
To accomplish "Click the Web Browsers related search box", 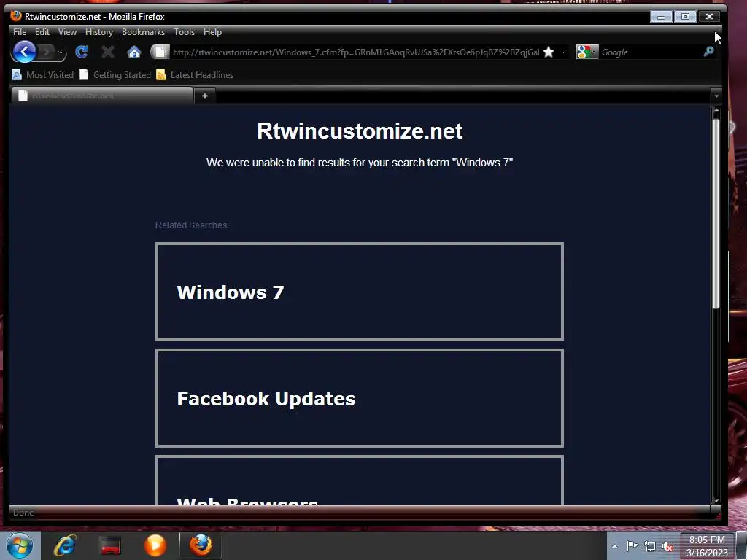I will [x=359, y=480].
